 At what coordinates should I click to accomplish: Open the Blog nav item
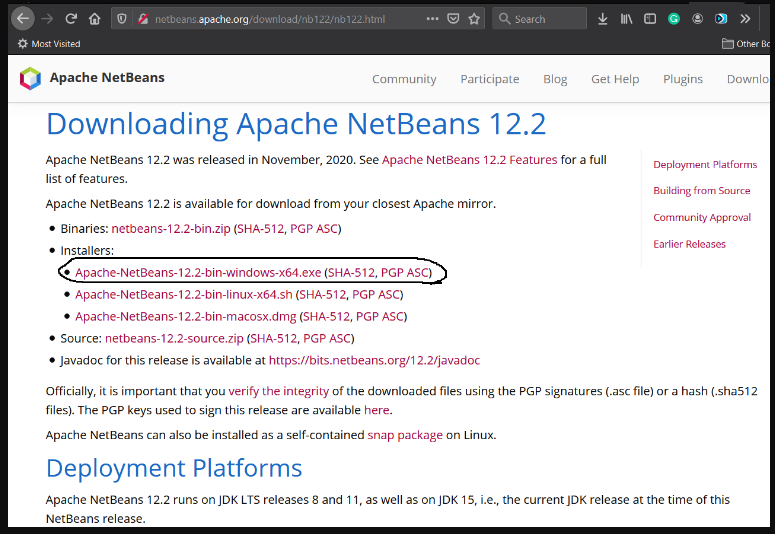click(x=555, y=79)
